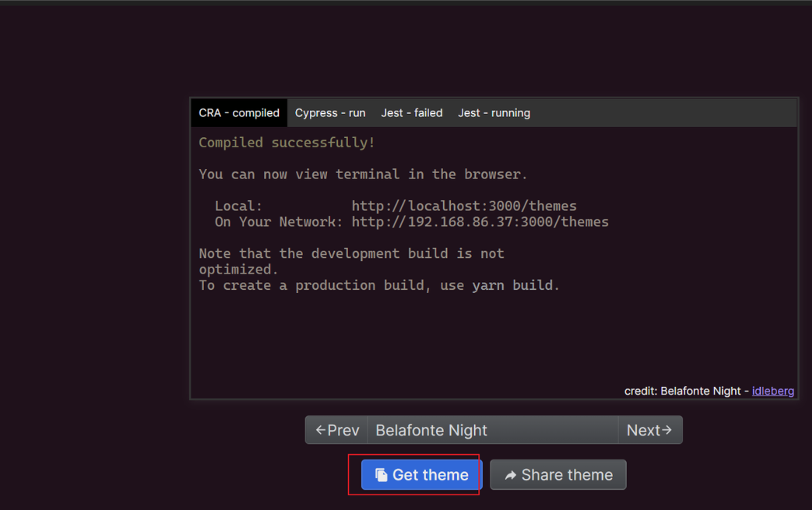The width and height of the screenshot is (812, 510).
Task: Advance to the next theme with Next
Action: click(650, 430)
